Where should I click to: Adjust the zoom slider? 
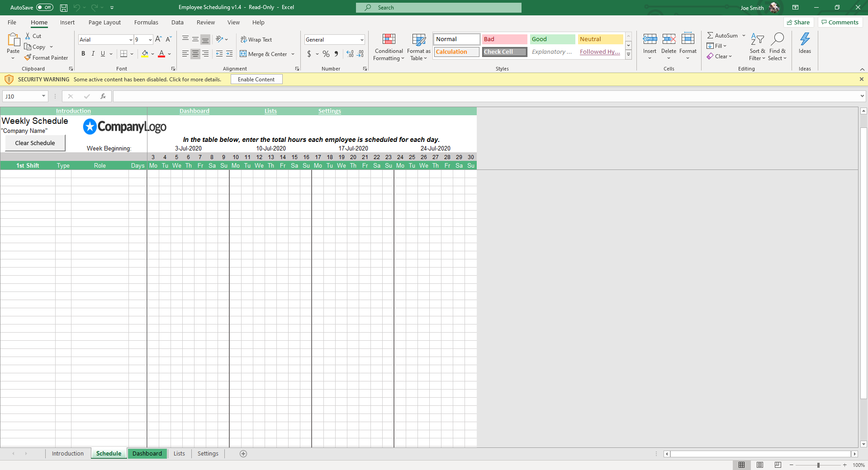[818, 465]
